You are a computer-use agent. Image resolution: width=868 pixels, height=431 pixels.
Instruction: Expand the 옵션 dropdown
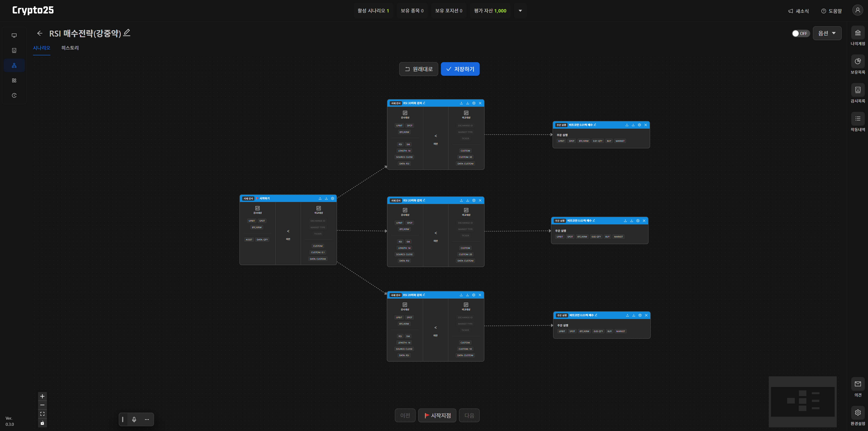[827, 33]
